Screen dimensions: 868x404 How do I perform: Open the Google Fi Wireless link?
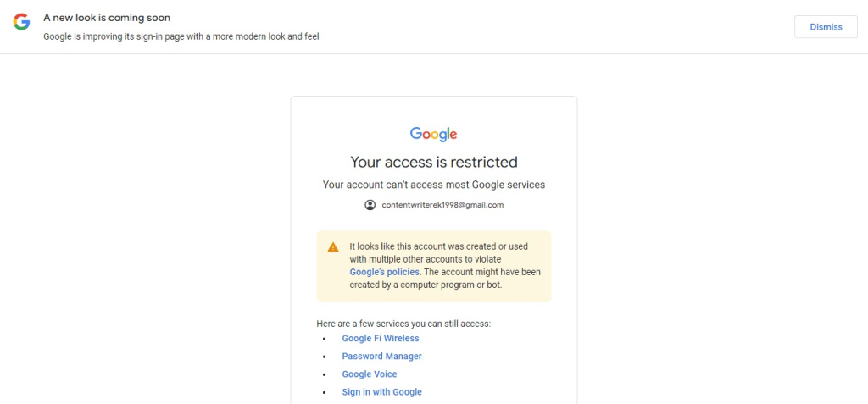381,338
